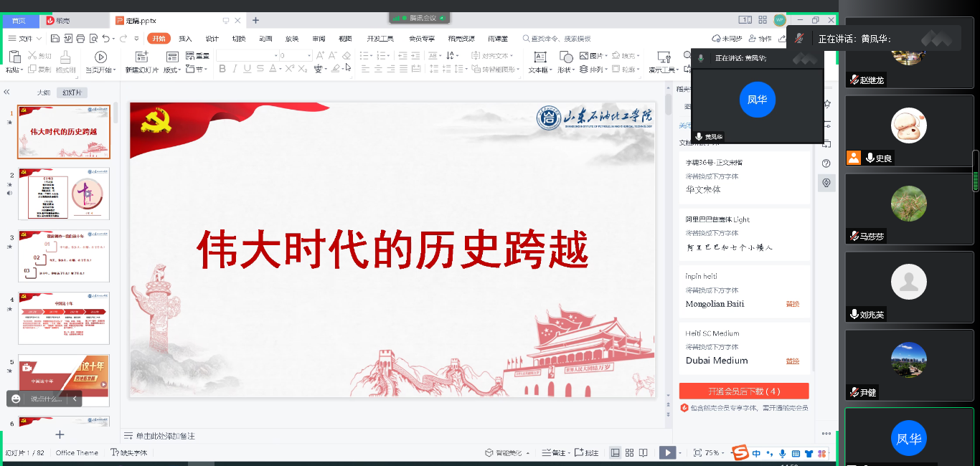The image size is (980, 466).
Task: Open the font name dropdown
Action: [275, 55]
